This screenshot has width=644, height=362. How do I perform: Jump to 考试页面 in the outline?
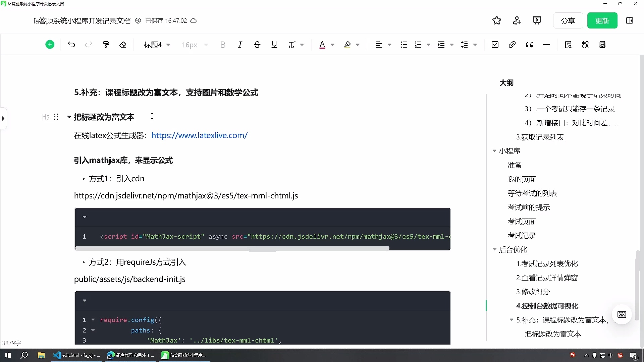(x=522, y=222)
